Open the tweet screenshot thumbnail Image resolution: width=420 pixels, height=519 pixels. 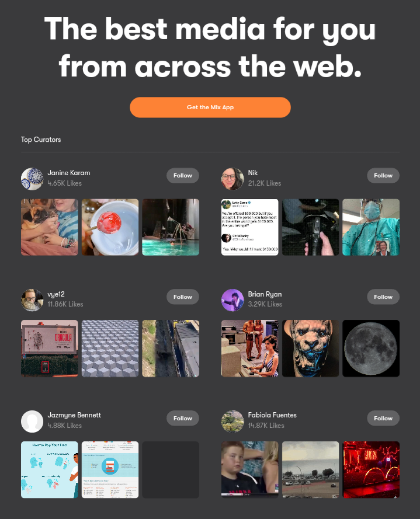click(x=250, y=227)
